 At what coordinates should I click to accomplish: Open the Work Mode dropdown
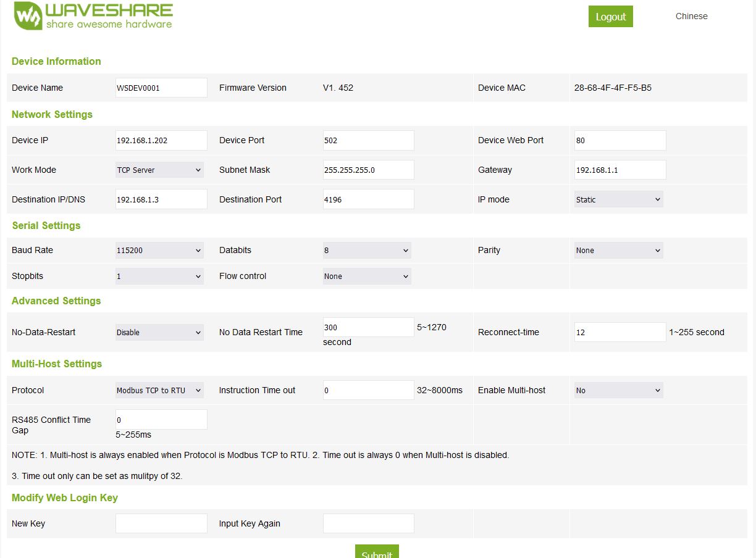(x=159, y=170)
